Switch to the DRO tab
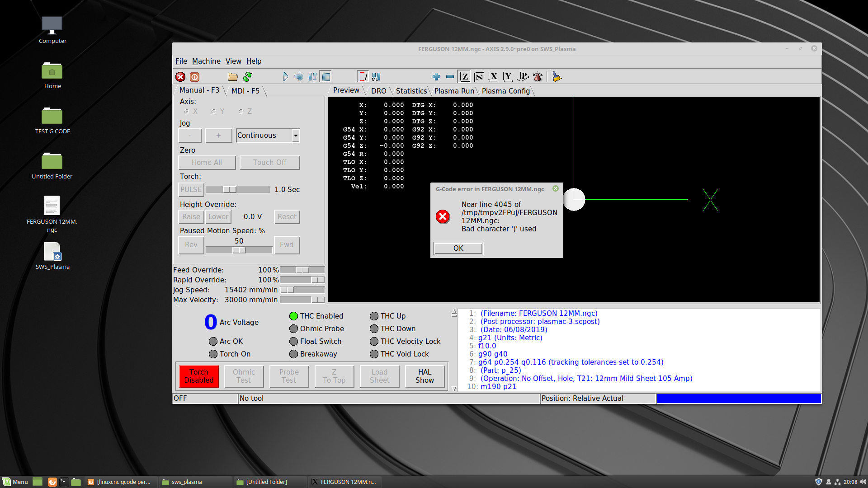Viewport: 868px width, 488px height. [378, 91]
